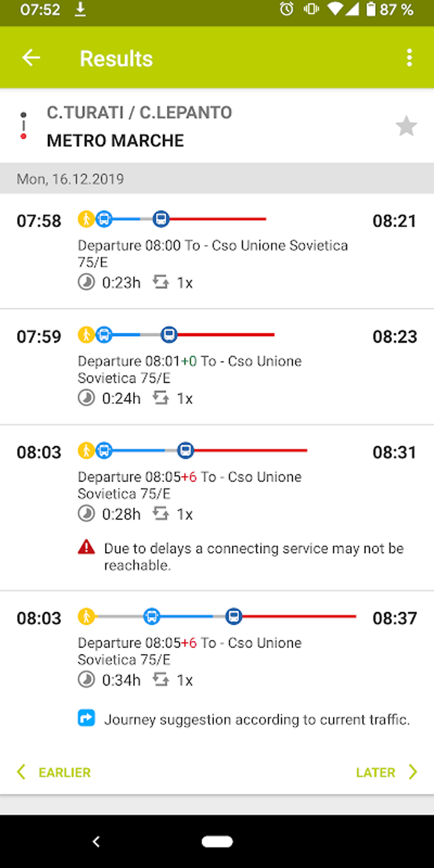Viewport: 434px width, 868px height.
Task: Select the C.TURATI / C.LEPANTO origin stop
Action: [139, 113]
